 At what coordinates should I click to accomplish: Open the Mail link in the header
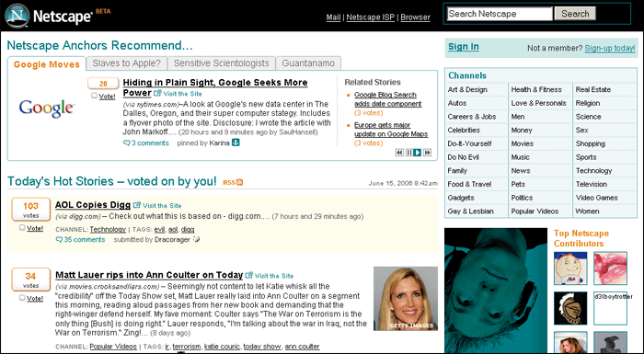click(333, 17)
